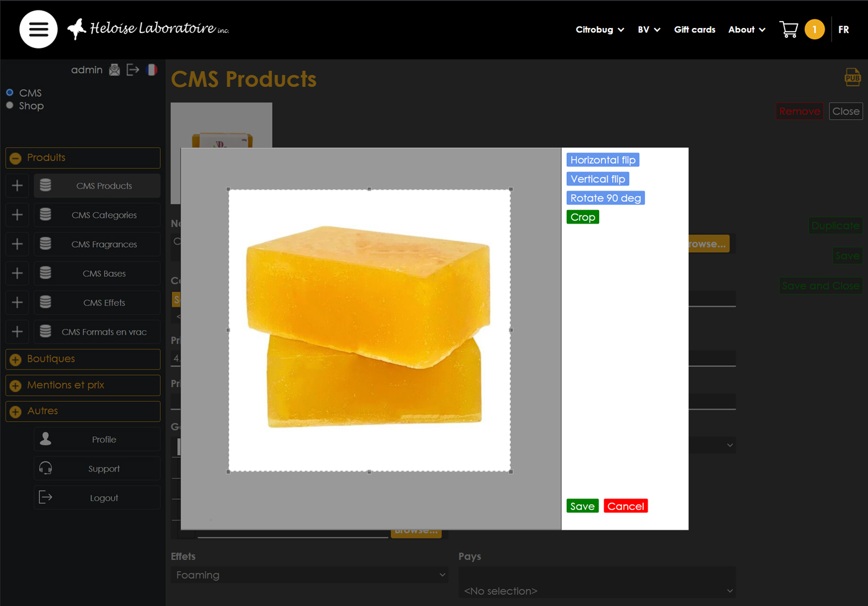Expand the Boutiques section
The width and height of the screenshot is (868, 606).
coord(16,360)
